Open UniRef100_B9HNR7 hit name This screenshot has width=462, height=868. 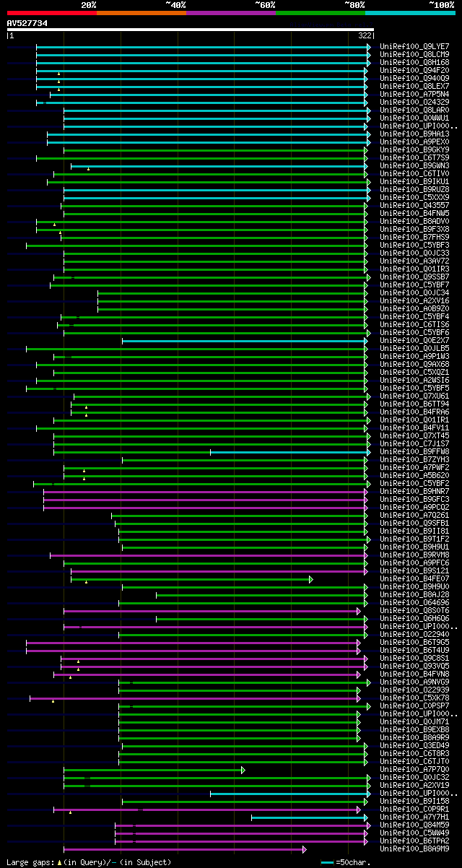[414, 491]
